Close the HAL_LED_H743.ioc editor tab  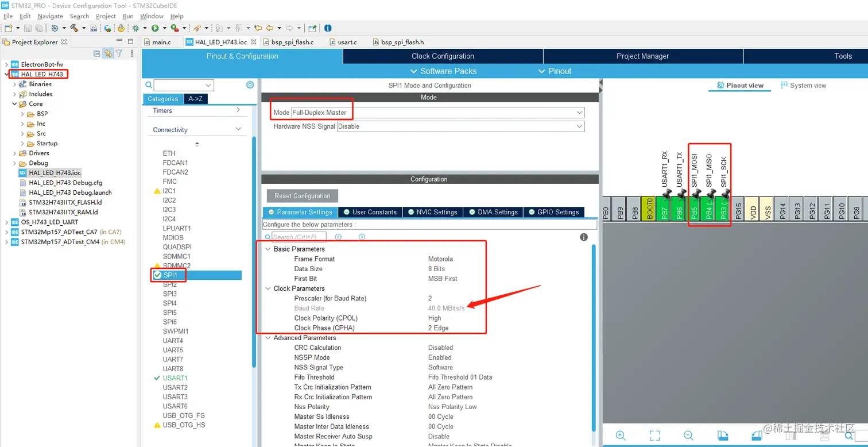point(253,42)
